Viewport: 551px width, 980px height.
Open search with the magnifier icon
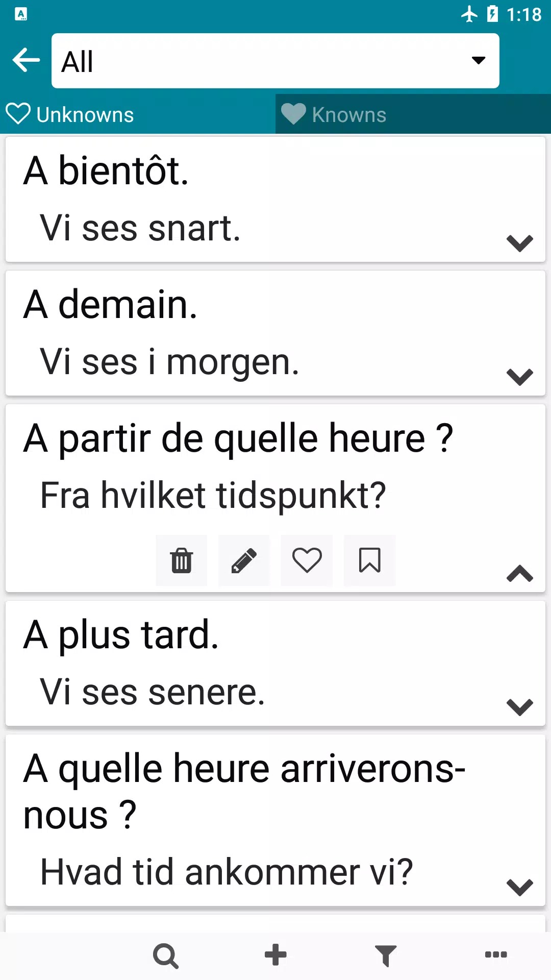pos(166,955)
